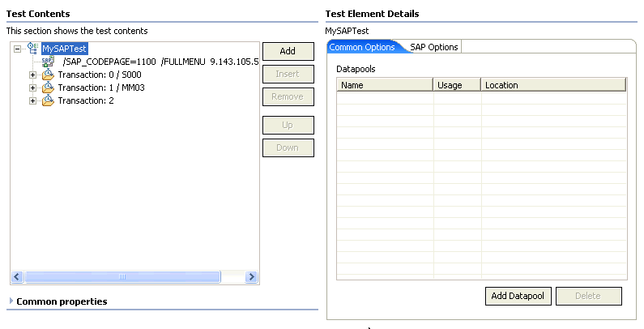The image size is (644, 329).
Task: Expand Transaction: 1 / MM03 node
Action: (32, 88)
